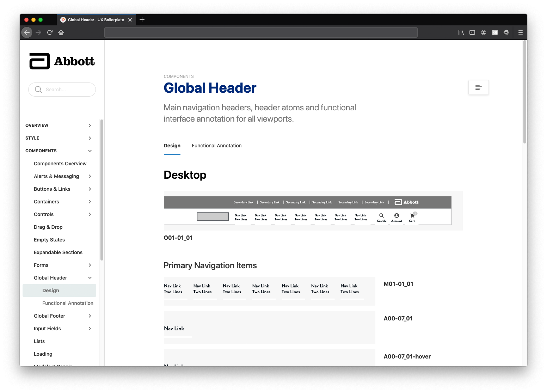Open the Components Overview page
Screen dimensions: 547x392
coord(60,164)
